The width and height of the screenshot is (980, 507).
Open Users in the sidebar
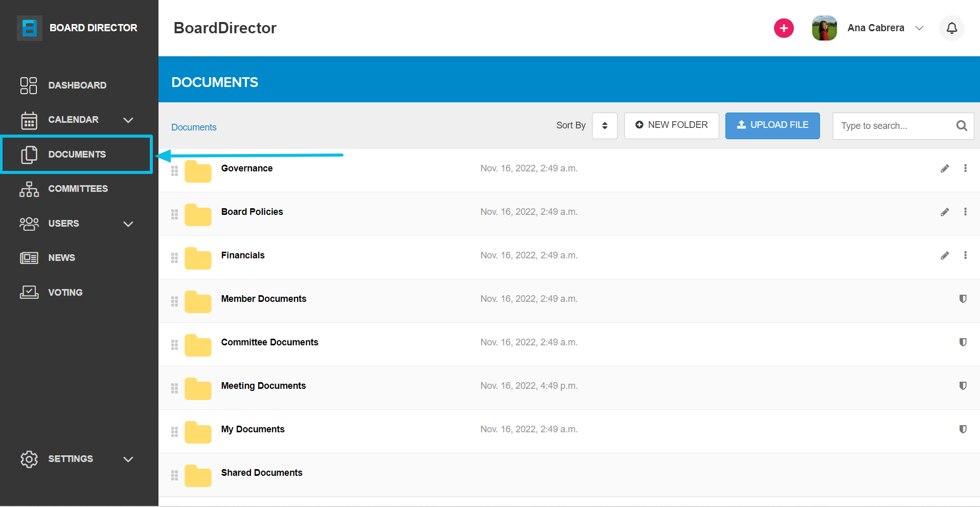(x=63, y=224)
